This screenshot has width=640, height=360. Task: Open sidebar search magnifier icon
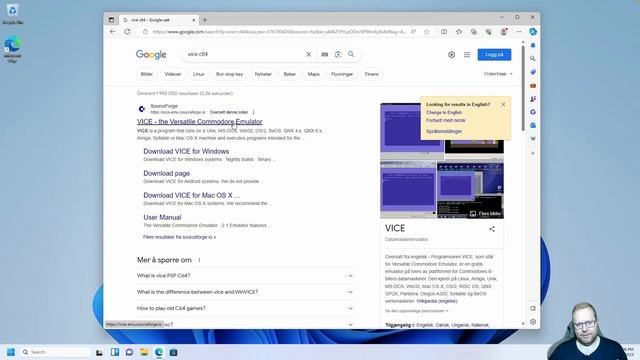point(533,59)
